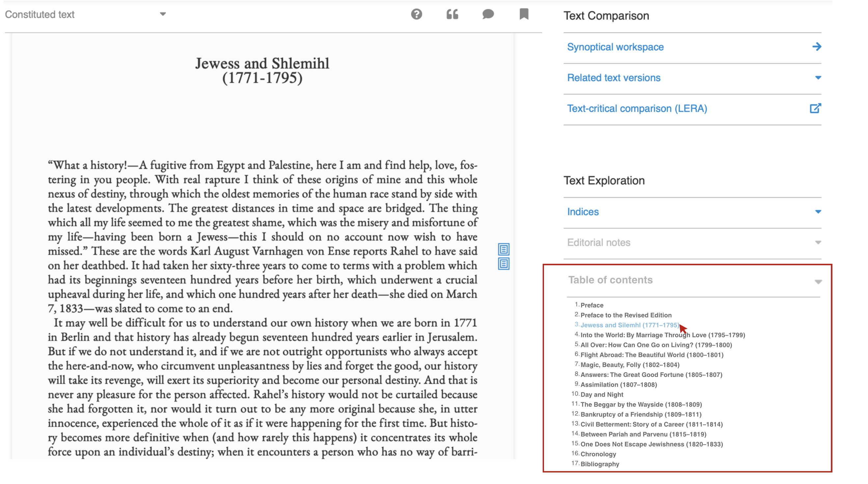Click the upper margin note icon
This screenshot has width=868, height=484.
(503, 249)
